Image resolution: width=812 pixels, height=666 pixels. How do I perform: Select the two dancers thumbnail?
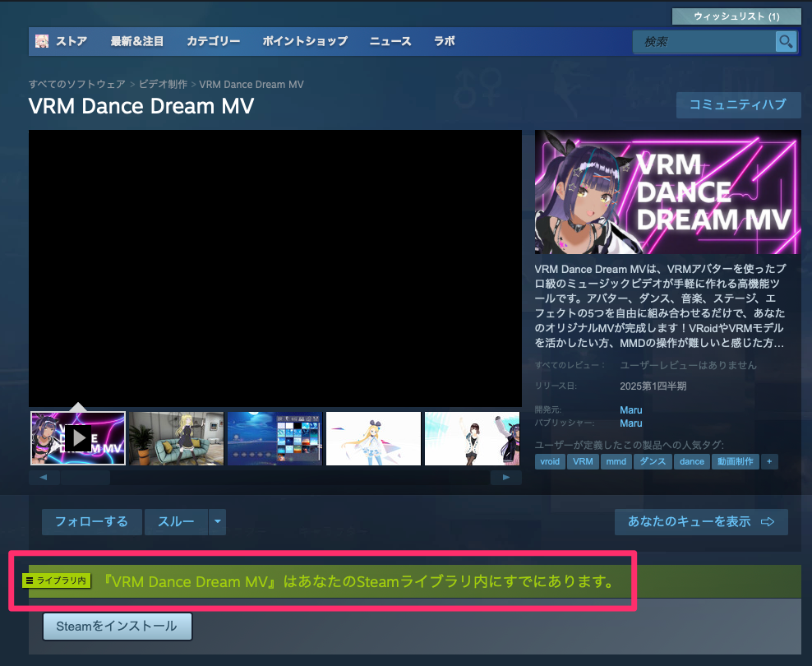coord(472,438)
